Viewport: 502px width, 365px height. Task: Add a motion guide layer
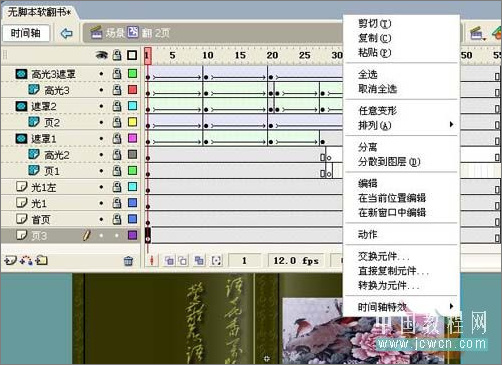[26, 260]
